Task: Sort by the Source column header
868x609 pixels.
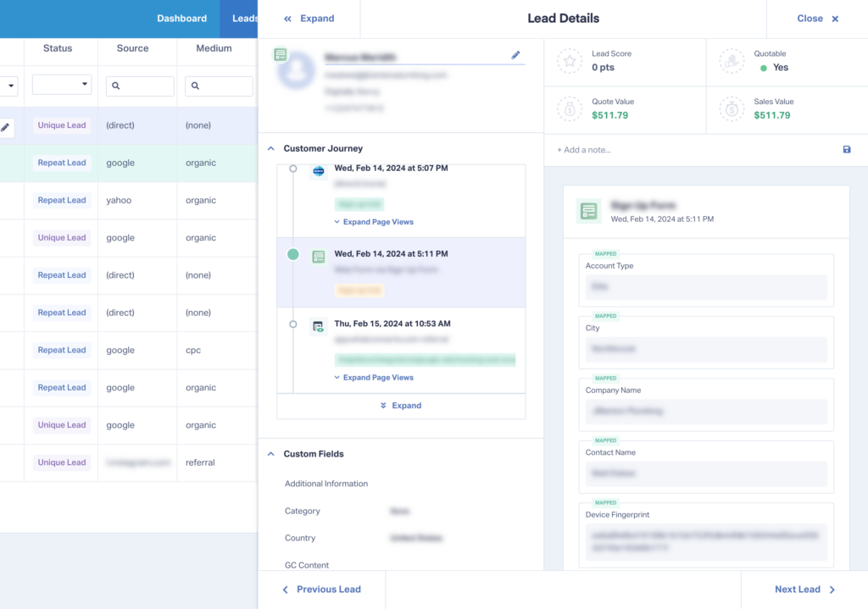Action: [x=132, y=48]
